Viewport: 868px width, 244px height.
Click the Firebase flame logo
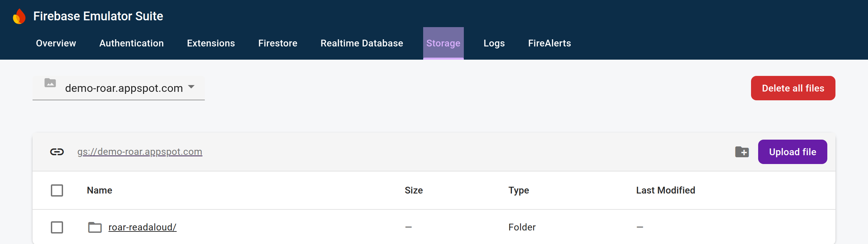[x=19, y=16]
